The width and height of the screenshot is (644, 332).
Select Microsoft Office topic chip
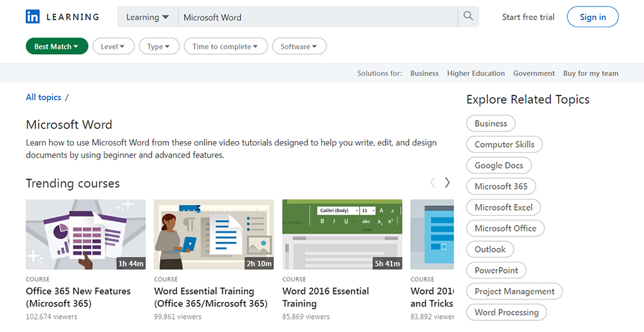505,228
